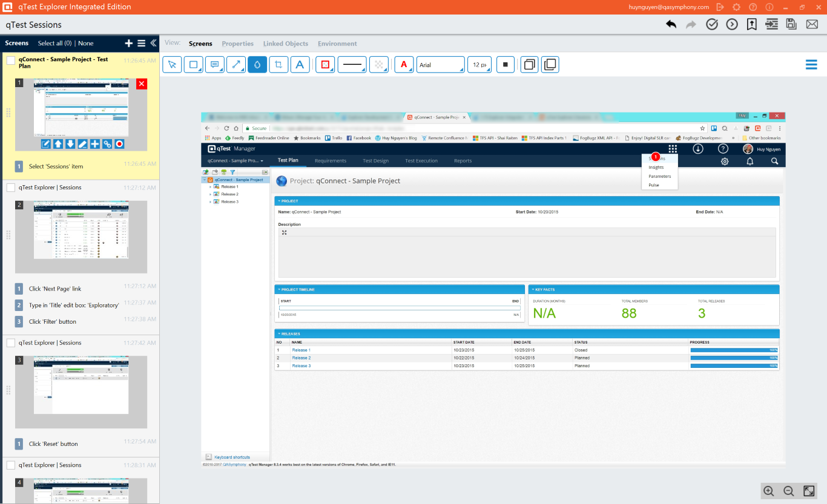
Task: Click the circled checkmark icon
Action: click(x=712, y=24)
